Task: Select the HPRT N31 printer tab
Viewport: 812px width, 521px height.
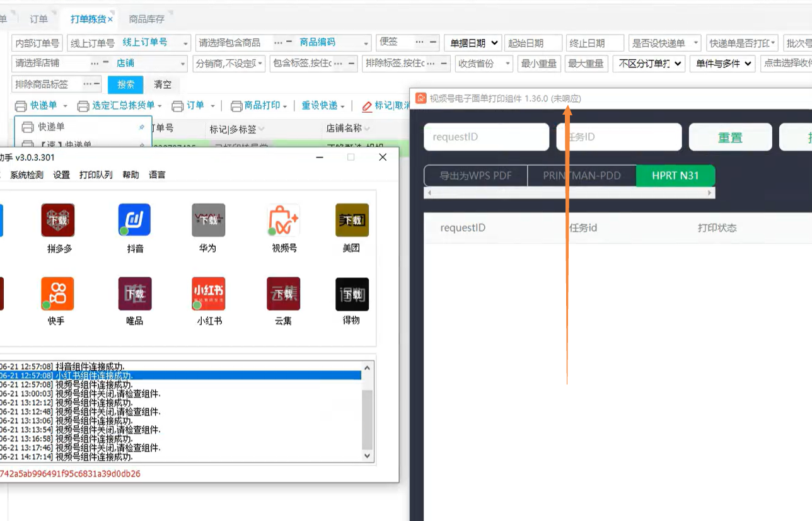Action: (675, 176)
